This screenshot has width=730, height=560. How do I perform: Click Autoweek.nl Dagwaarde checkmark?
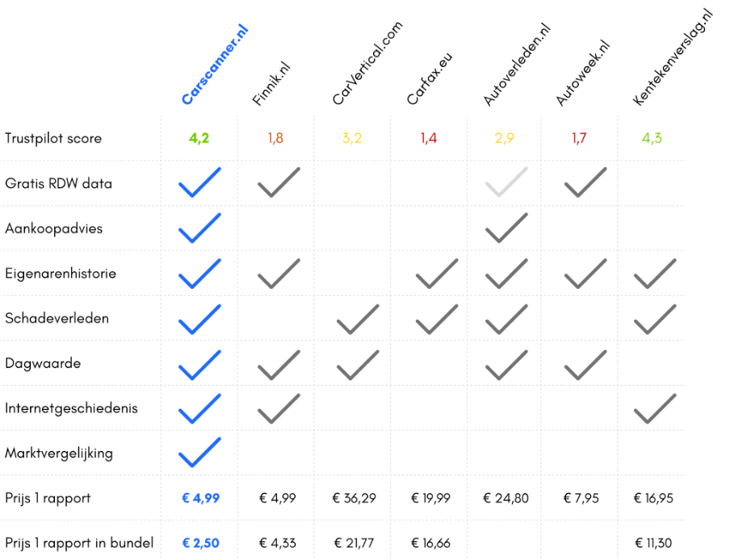(585, 364)
